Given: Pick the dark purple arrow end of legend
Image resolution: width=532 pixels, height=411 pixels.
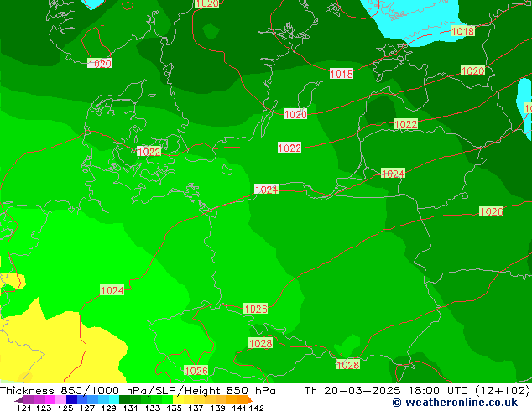Looking at the screenshot, I should [x=19, y=400].
